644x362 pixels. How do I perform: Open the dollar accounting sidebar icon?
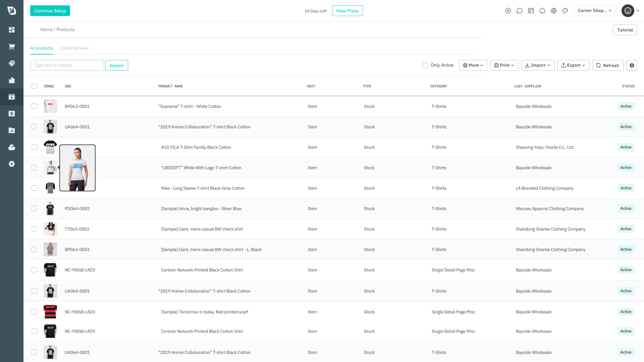coord(12,114)
